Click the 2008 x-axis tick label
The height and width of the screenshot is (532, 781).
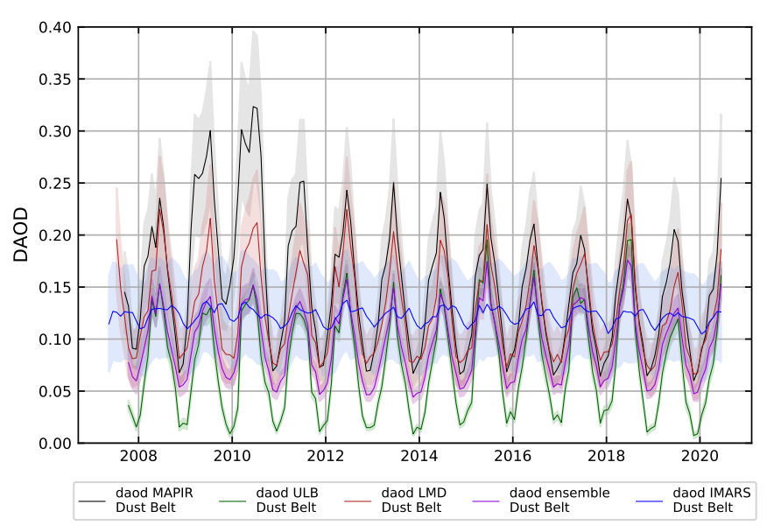pos(138,457)
